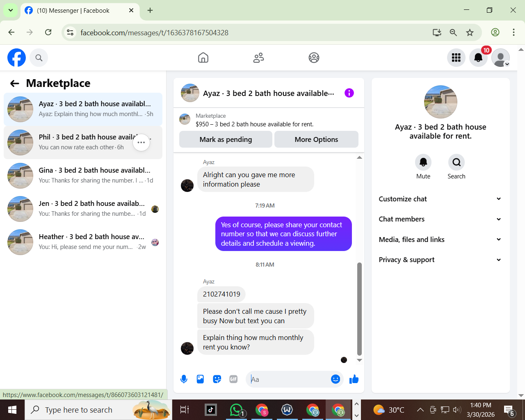Click the install app icon in address bar
Viewport: 525px width, 420px height.
pyautogui.click(x=437, y=32)
